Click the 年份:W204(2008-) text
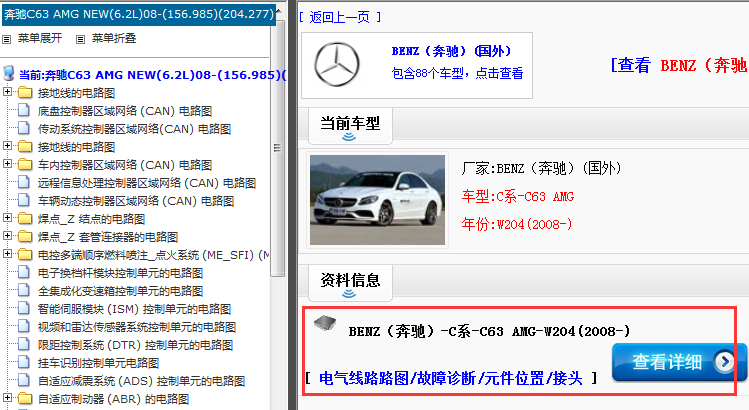 (x=517, y=224)
